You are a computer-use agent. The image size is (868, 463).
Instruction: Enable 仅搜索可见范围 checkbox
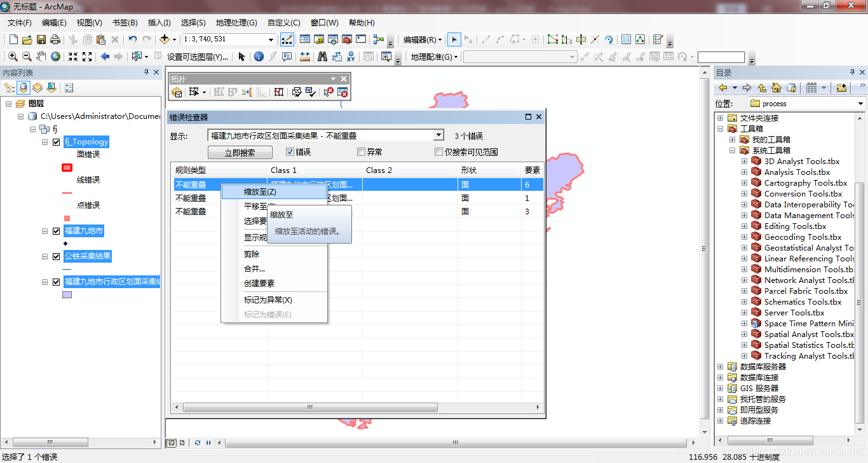tap(438, 152)
